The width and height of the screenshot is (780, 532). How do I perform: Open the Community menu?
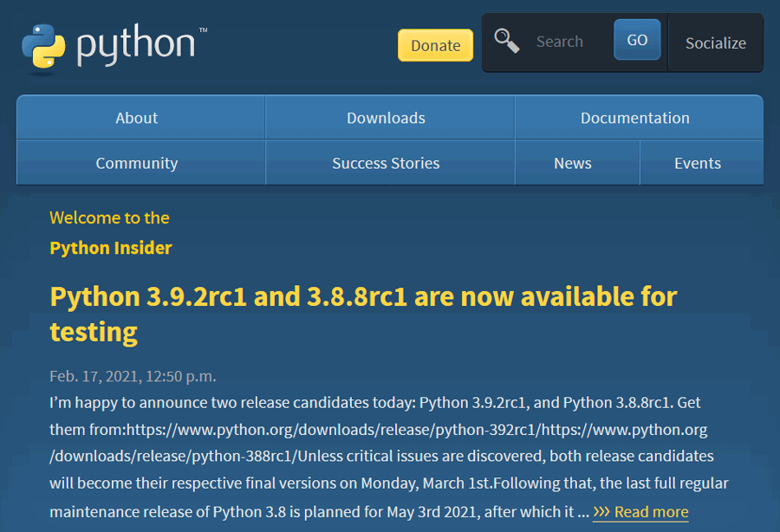click(x=136, y=162)
